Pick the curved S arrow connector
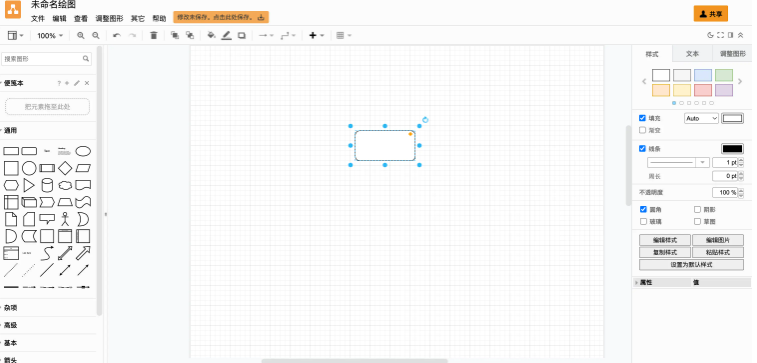Viewport: 757px width, 363px height. (x=47, y=253)
